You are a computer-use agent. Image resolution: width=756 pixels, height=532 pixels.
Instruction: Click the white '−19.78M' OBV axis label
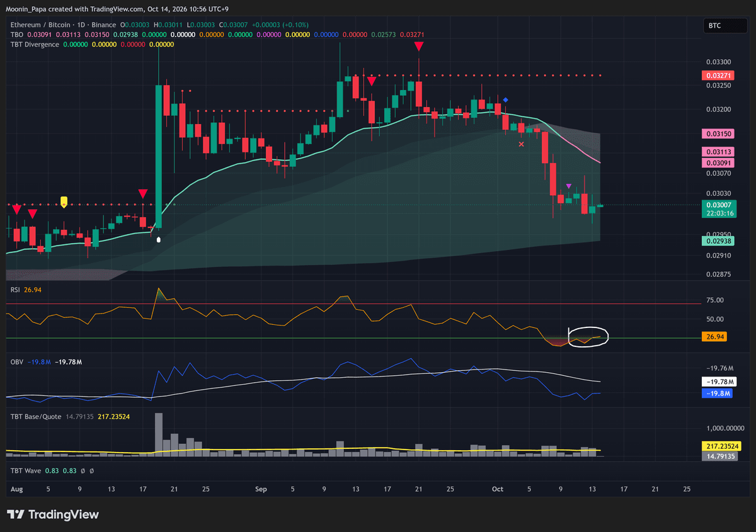tap(718, 382)
